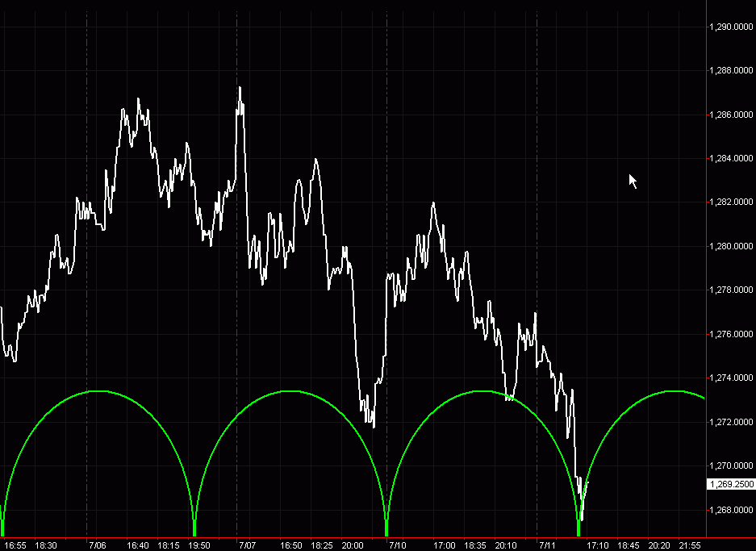Image resolution: width=756 pixels, height=551 pixels.
Task: Click the 19:50 time axis label
Action: [x=199, y=545]
